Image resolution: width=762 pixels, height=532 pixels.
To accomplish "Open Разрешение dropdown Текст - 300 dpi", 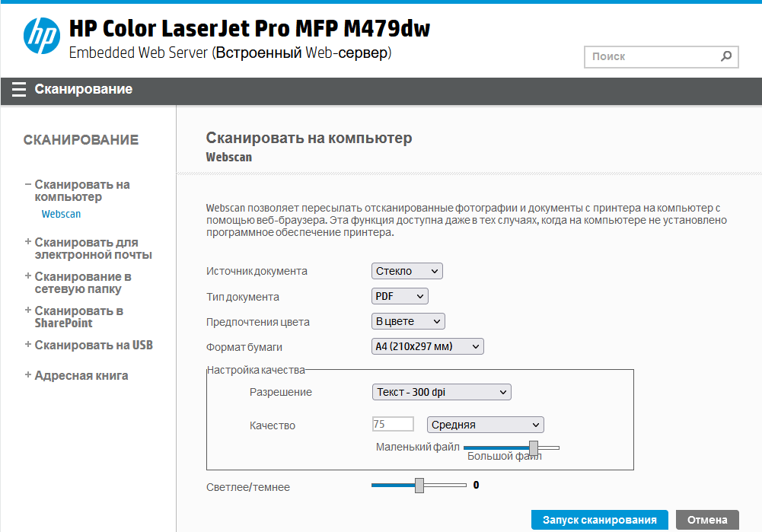I will (442, 392).
